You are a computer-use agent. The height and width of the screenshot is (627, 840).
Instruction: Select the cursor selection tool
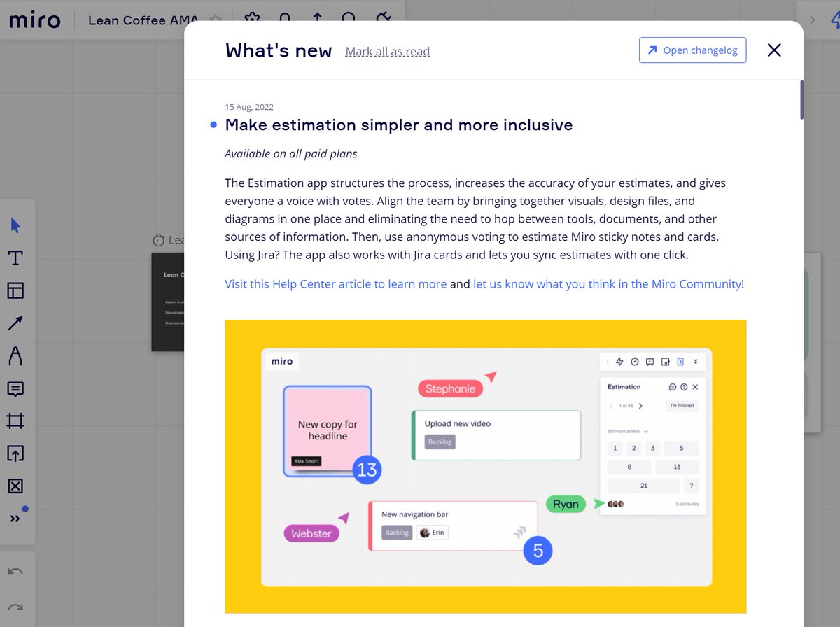(15, 225)
